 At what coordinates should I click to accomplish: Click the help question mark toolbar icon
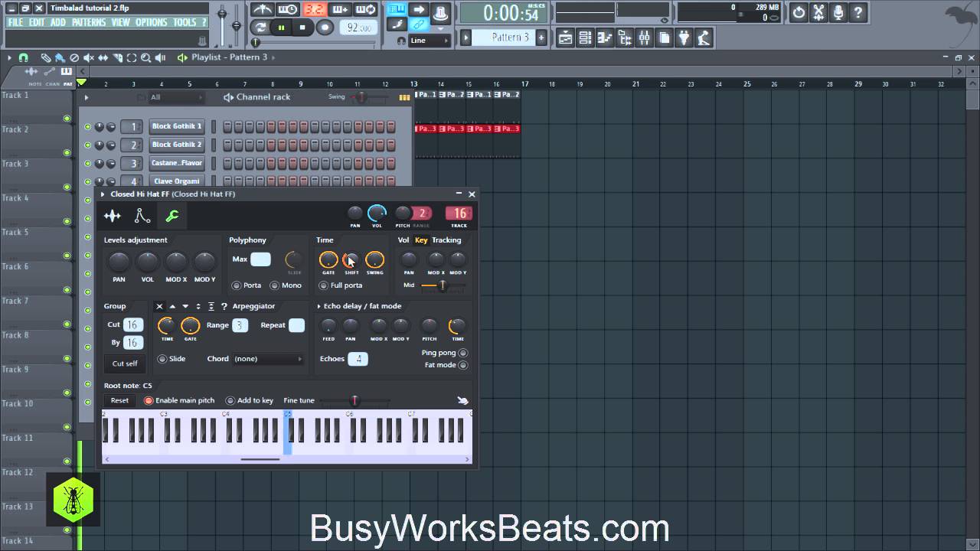point(858,12)
